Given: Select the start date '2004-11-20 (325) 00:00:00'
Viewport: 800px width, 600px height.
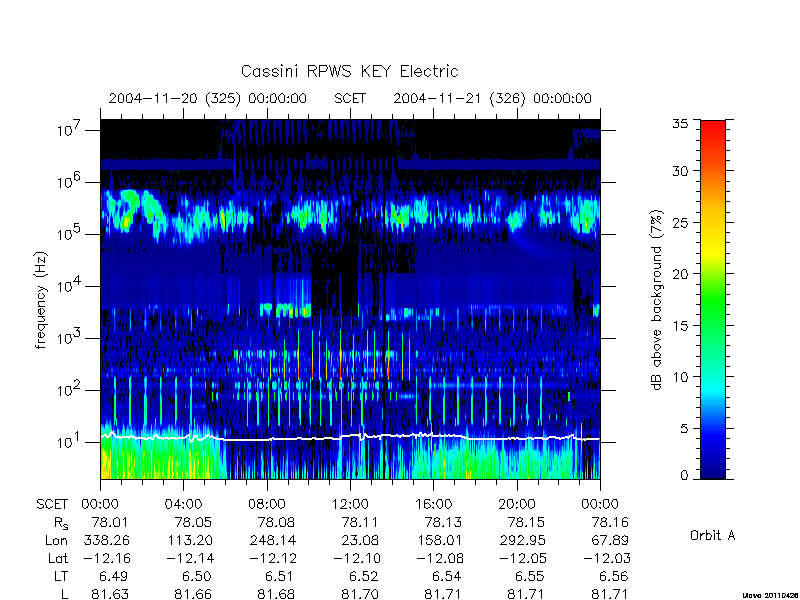Looking at the screenshot, I should tap(208, 98).
